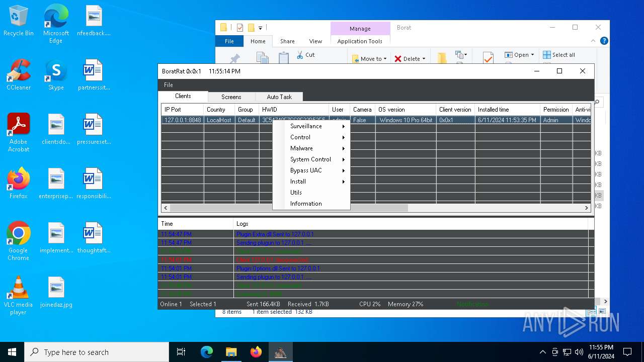
Task: Open Adobe Acrobat desktop shortcut
Action: (x=19, y=133)
